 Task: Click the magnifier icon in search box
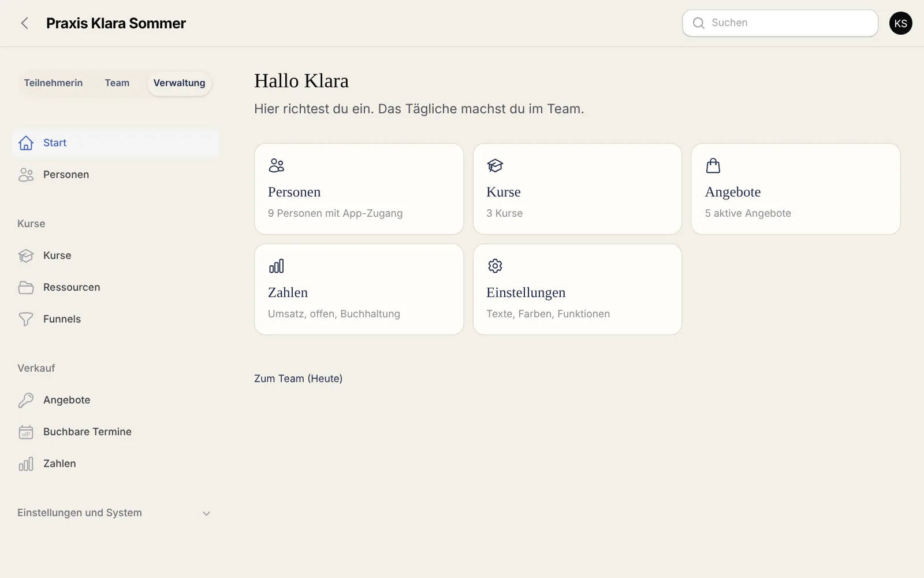[699, 23]
